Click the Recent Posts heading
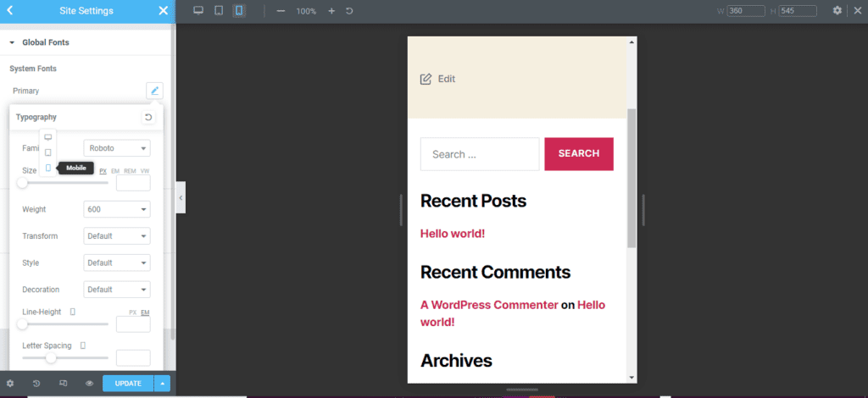Viewport: 868px width, 398px height. 473,201
